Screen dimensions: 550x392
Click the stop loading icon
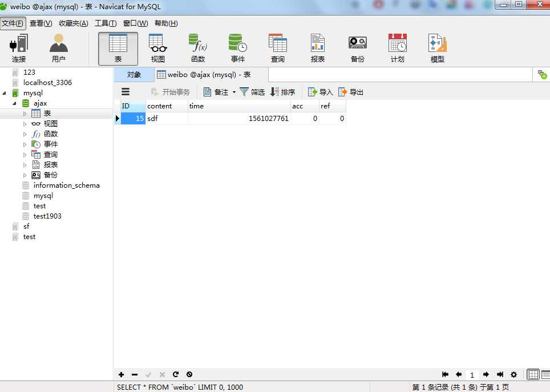189,374
